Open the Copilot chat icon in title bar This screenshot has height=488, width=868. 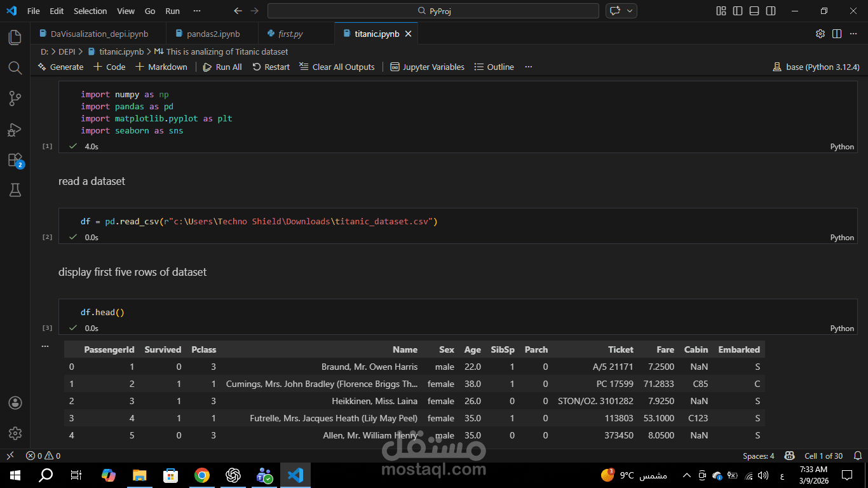[614, 11]
